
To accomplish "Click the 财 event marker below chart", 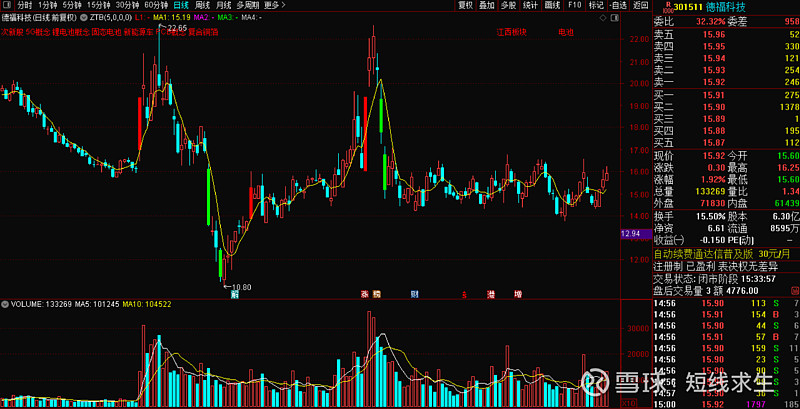I will 414,294.
